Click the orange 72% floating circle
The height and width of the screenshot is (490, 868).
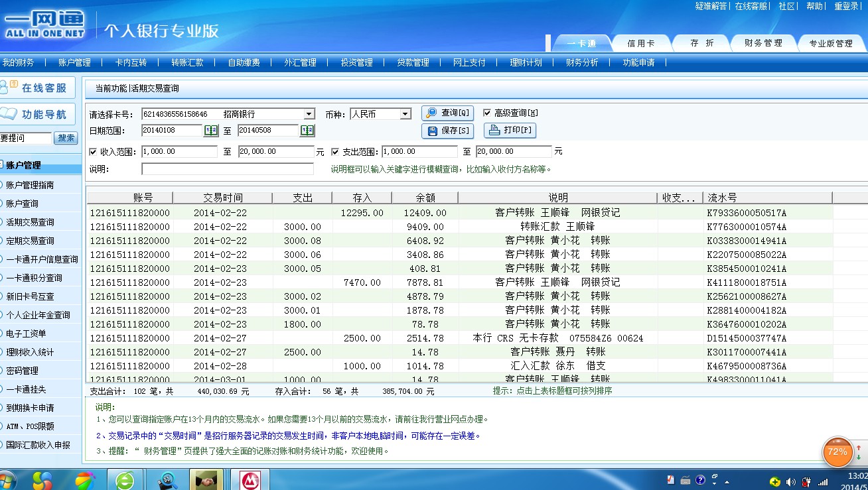click(837, 452)
